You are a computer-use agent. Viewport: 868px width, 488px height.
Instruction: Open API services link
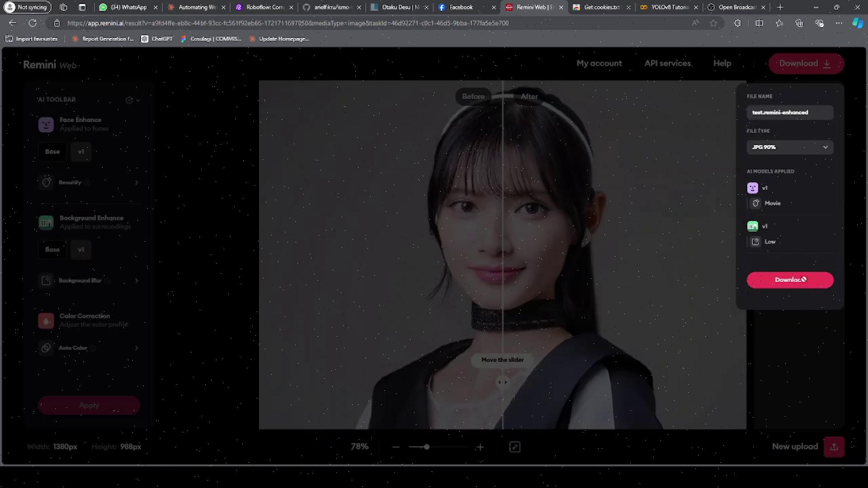(x=668, y=64)
